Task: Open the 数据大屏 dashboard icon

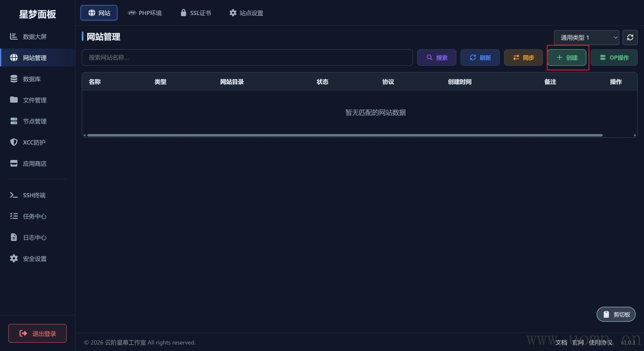Action: [13, 36]
